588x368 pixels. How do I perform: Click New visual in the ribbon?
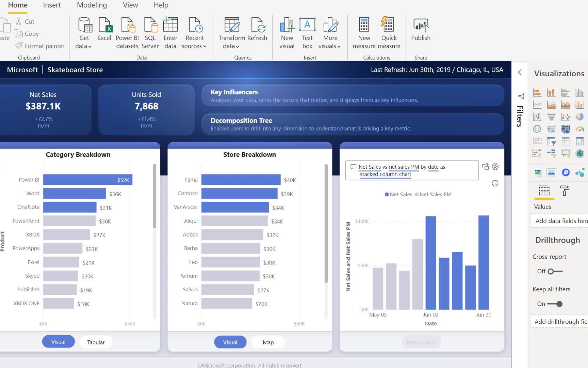287,33
